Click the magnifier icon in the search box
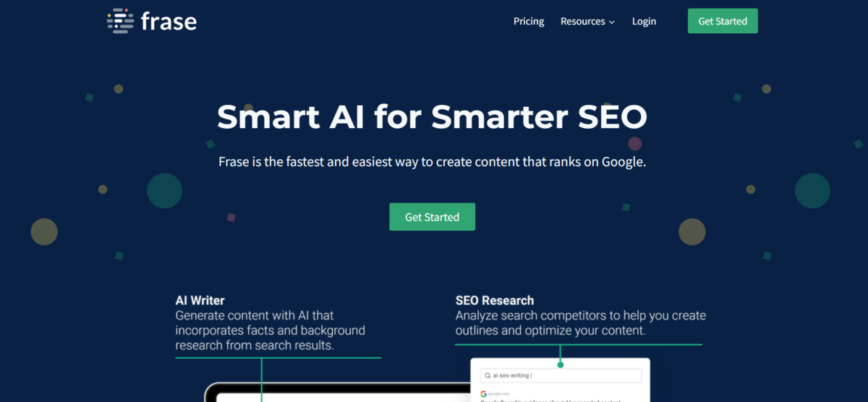The image size is (868, 402). coord(487,376)
